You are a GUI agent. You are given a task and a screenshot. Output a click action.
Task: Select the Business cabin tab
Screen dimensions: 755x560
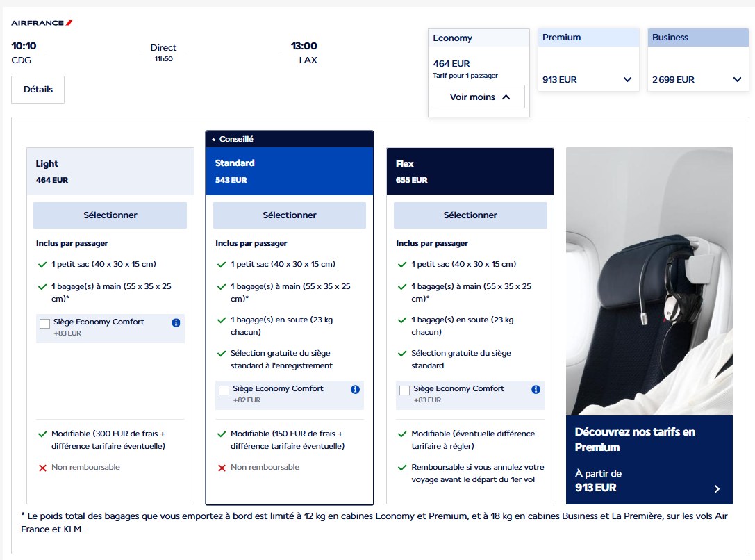click(698, 37)
